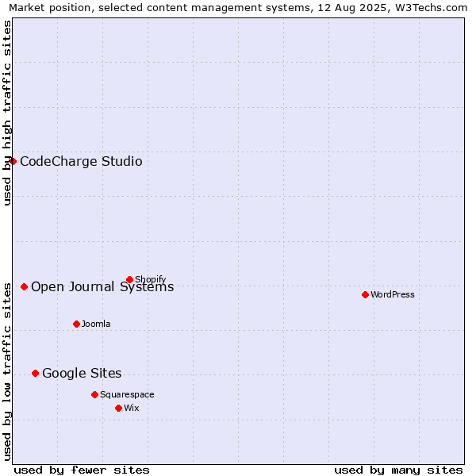This screenshot has width=476, height=476.
Task: Click the 'used by fewer sites' axis label
Action: point(82,470)
